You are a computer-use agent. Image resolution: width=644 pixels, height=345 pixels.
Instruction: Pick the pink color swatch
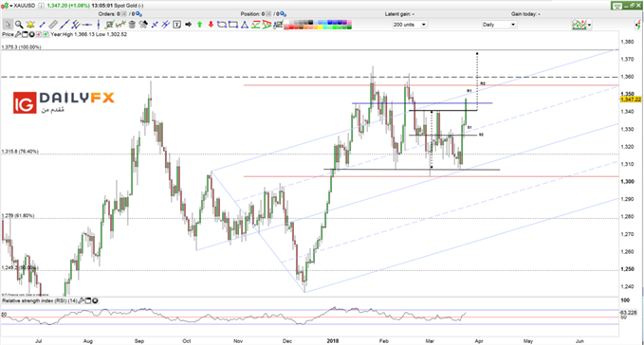[350, 23]
